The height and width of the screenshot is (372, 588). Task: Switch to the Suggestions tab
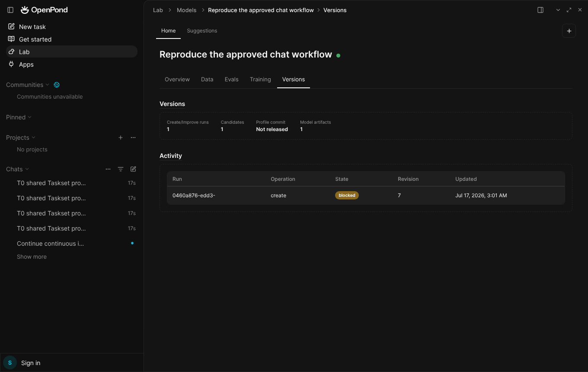coord(202,31)
